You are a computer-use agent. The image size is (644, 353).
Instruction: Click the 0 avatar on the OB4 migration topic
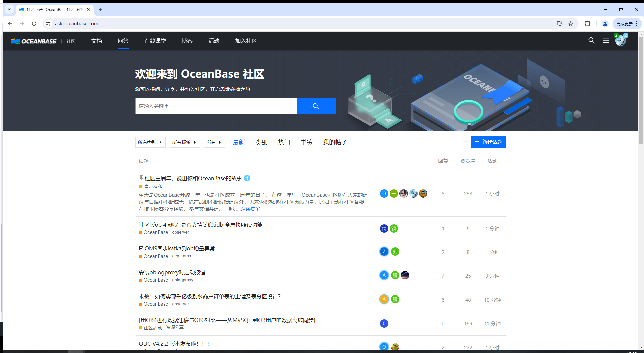point(384,323)
